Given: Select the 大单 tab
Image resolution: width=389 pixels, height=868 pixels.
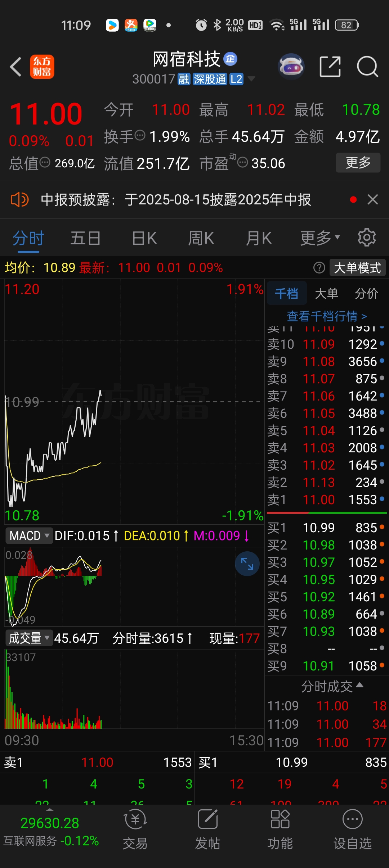Looking at the screenshot, I should pos(326,293).
